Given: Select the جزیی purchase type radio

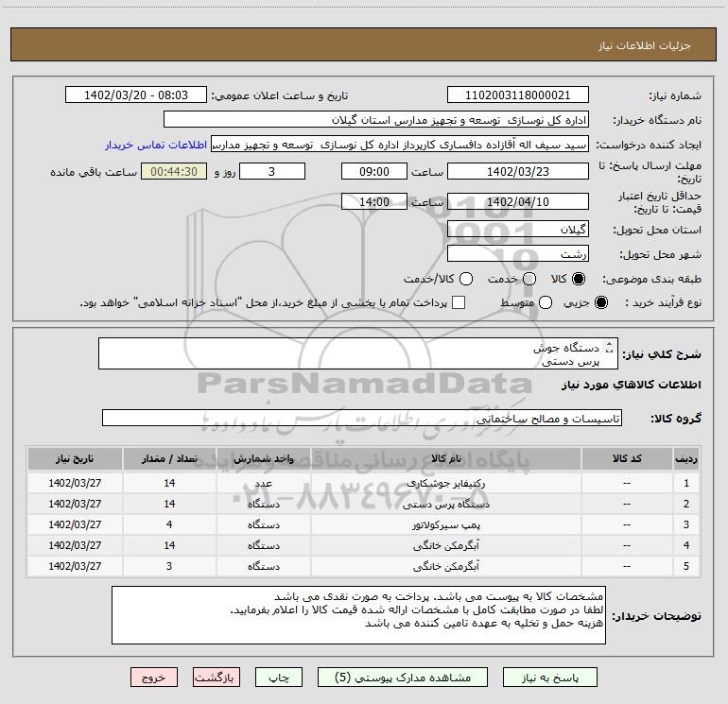Looking at the screenshot, I should pyautogui.click(x=600, y=302).
